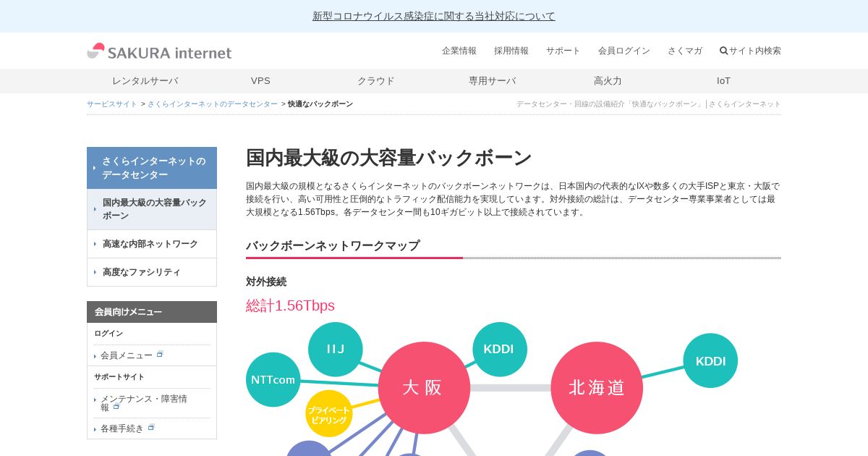This screenshot has height=456, width=868.
Task: Click the 北海道 hub circle
Action: [x=597, y=388]
